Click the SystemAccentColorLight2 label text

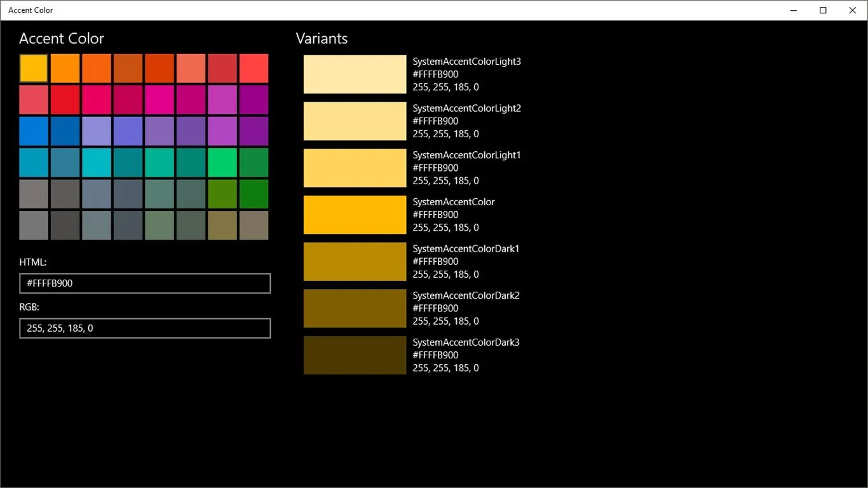click(x=467, y=109)
